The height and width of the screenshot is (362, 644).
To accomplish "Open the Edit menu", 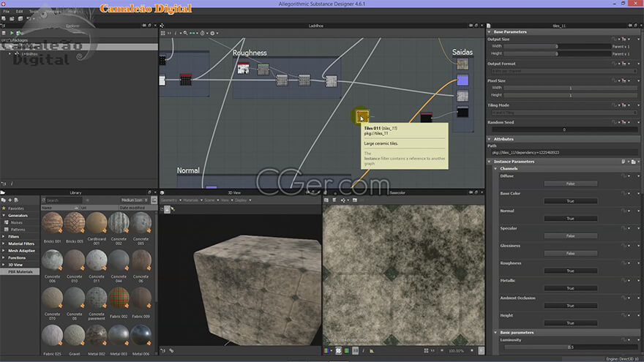I will tap(19, 12).
